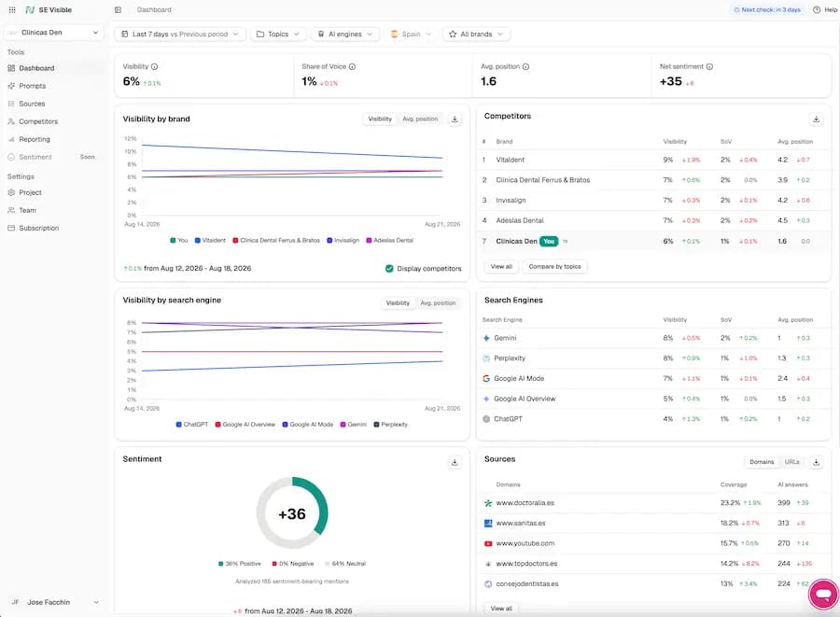Switch brand chart to Visibility
840x617 pixels.
(x=380, y=119)
